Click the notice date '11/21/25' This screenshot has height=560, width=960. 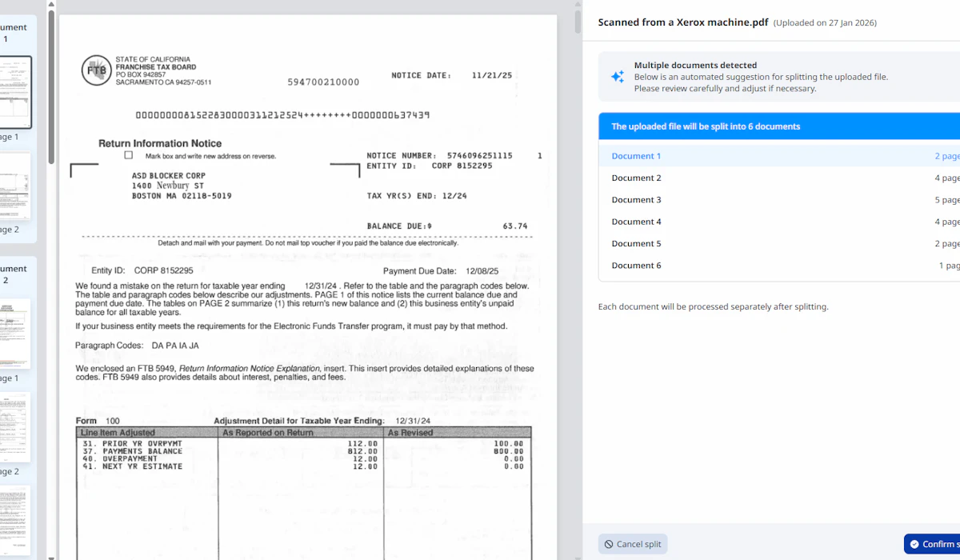tap(492, 75)
